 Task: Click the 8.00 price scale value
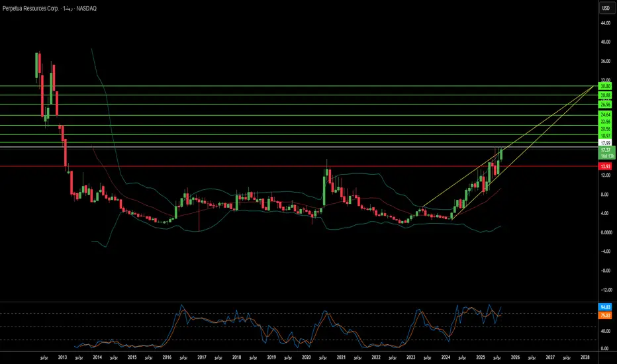tap(606, 195)
